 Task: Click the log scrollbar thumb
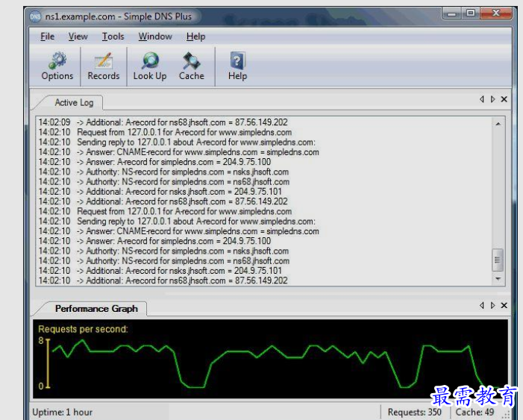point(498,260)
